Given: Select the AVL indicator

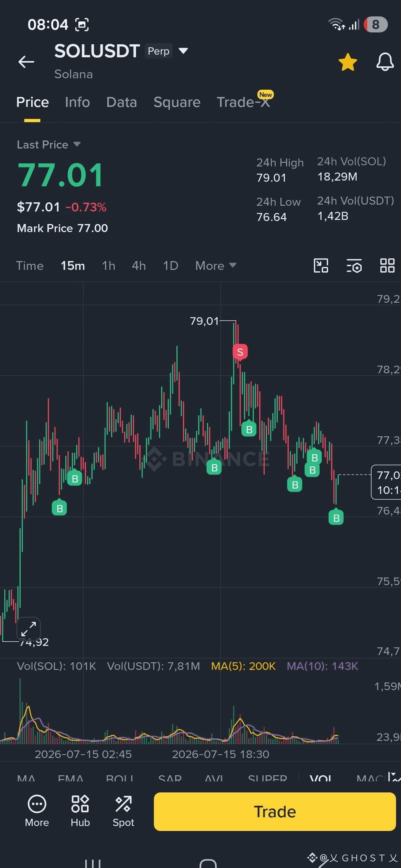Looking at the screenshot, I should [213, 778].
